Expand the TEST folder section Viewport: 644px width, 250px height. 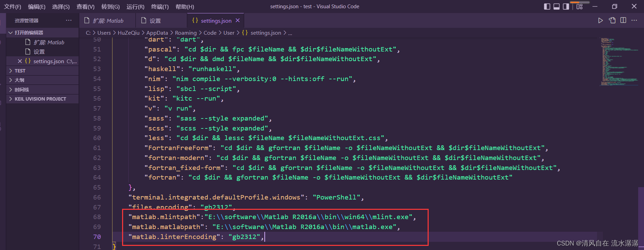[x=20, y=71]
